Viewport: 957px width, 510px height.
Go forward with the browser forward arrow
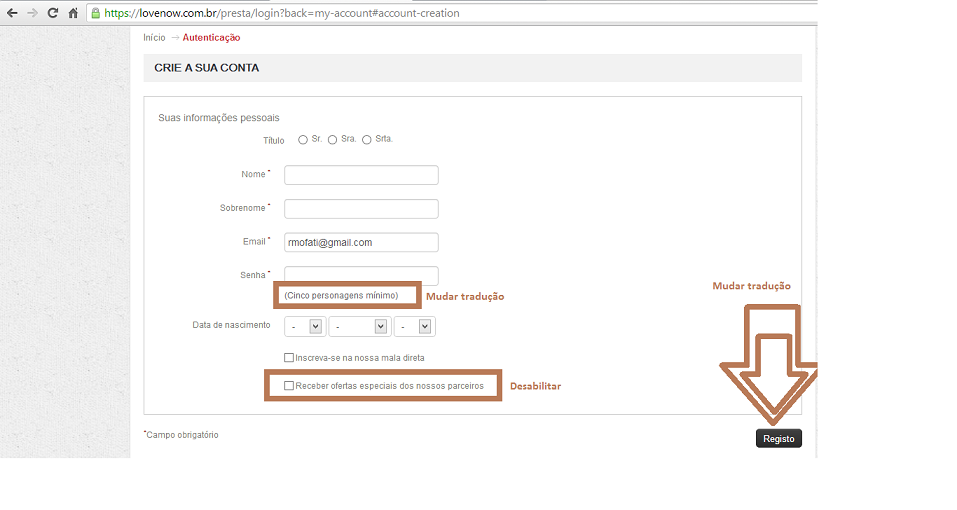tap(32, 13)
